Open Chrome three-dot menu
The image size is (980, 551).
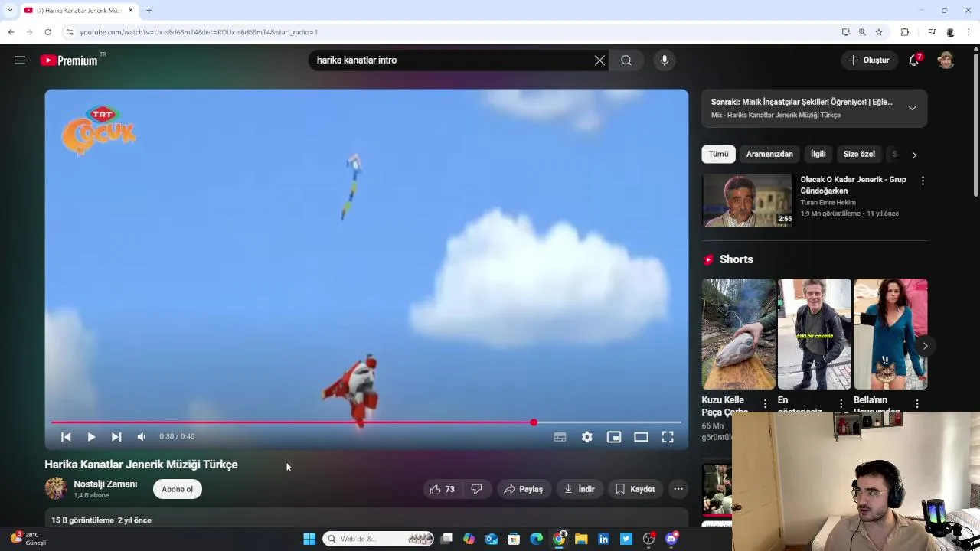pyautogui.click(x=969, y=32)
